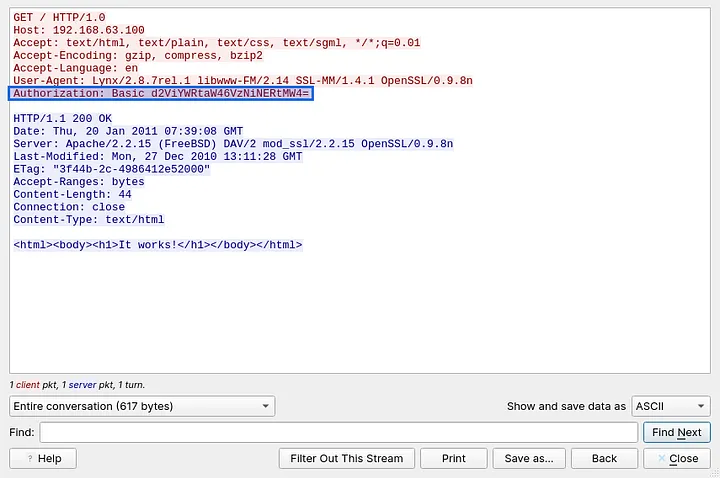Click the Accept-Language: en line
Image resolution: width=720 pixels, height=478 pixels.
[75, 68]
